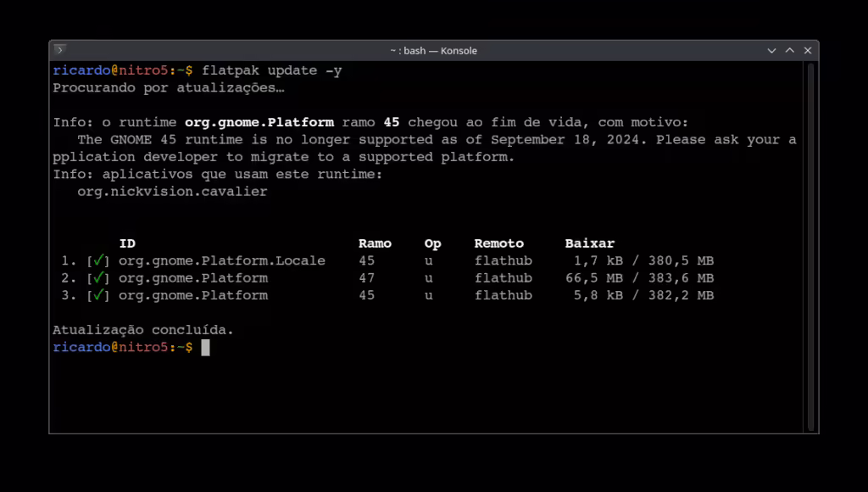Click the terminal vertical scrollbar

point(810,247)
